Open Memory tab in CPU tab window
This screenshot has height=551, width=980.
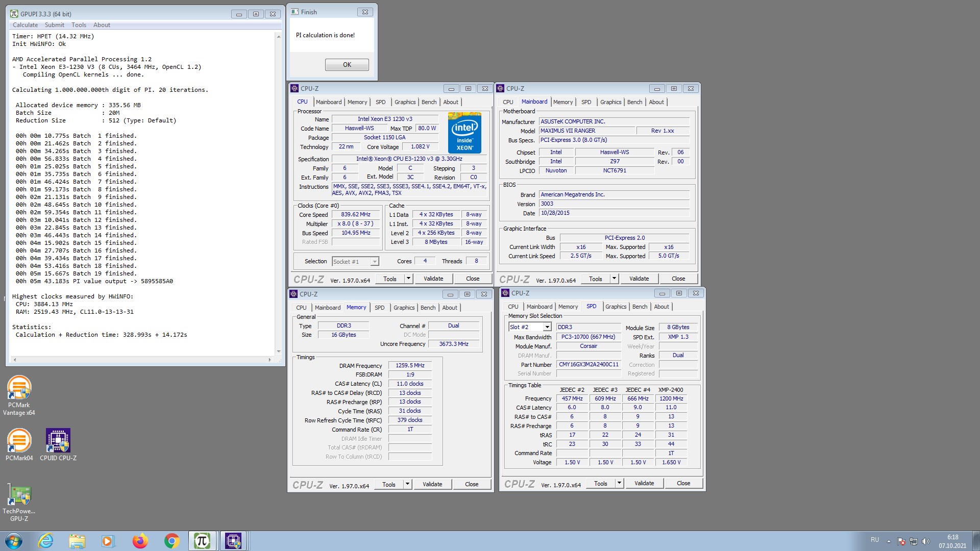357,102
